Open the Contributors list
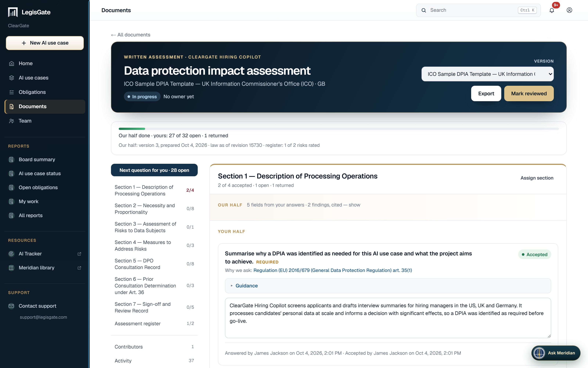This screenshot has width=588, height=368. coord(154,347)
